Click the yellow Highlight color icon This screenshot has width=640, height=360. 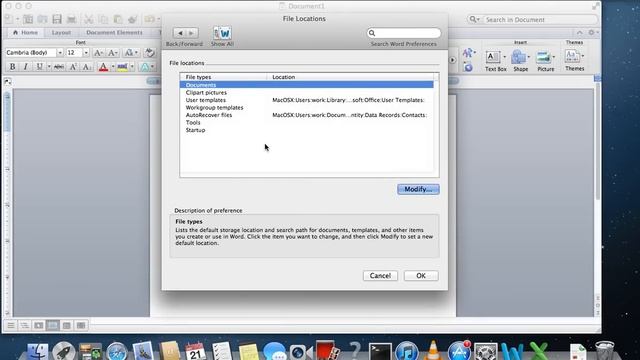pyautogui.click(x=122, y=67)
